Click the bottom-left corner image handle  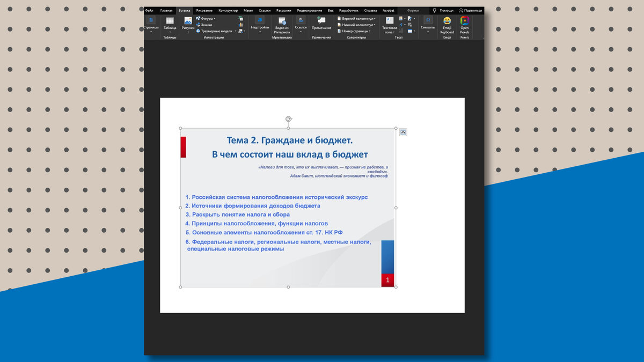[180, 287]
